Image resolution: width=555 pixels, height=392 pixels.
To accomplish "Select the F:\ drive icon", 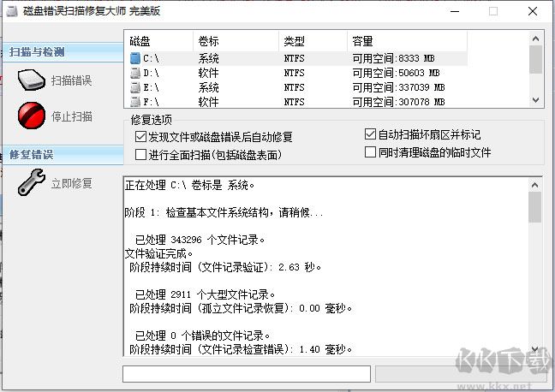I will click(135, 102).
